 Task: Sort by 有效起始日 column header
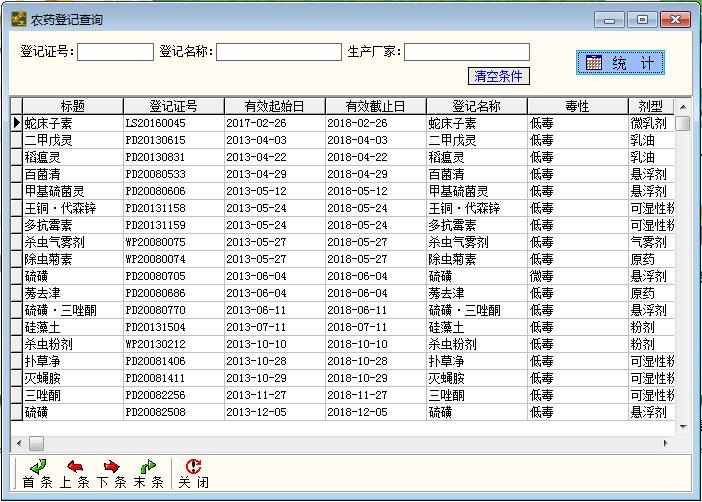[x=273, y=106]
